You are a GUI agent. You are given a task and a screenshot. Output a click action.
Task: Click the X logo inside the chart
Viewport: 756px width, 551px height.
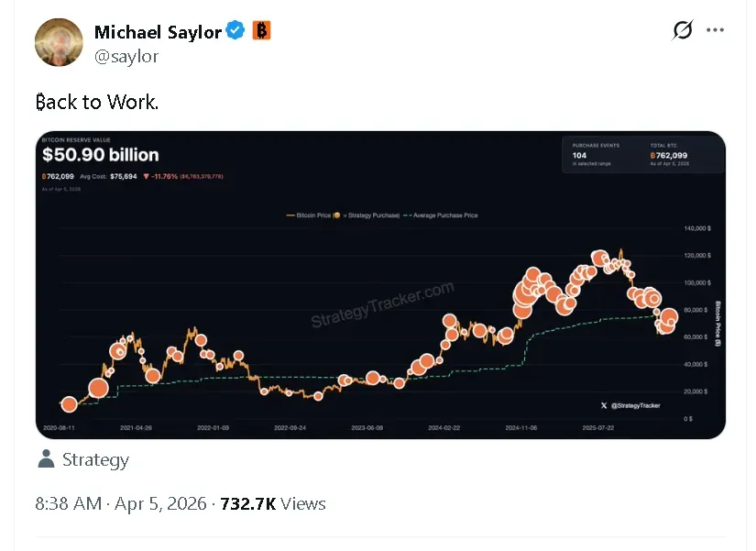tap(602, 404)
